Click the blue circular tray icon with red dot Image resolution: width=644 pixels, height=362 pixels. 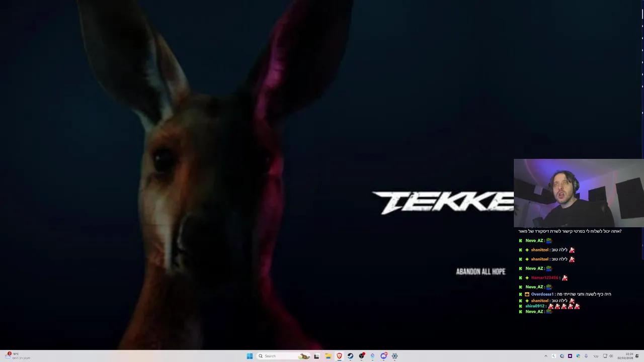(562, 356)
